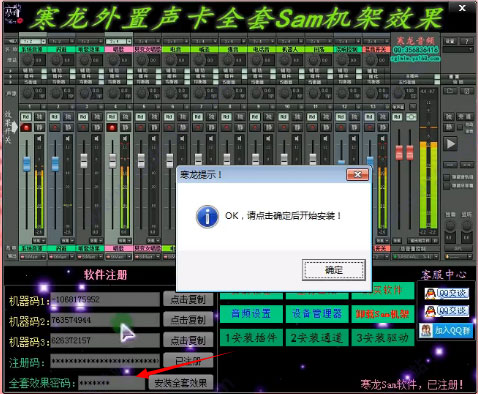This screenshot has height=394, width=478.
Task: Start playback with the play triangle button
Action: pos(450,144)
